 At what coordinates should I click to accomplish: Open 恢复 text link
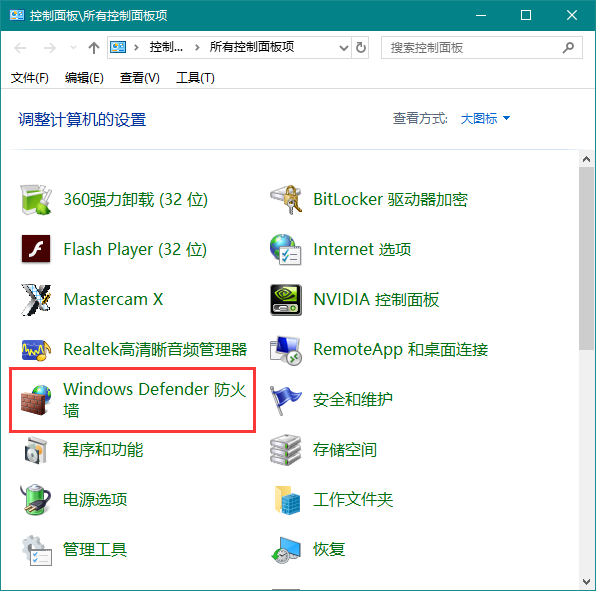point(329,550)
